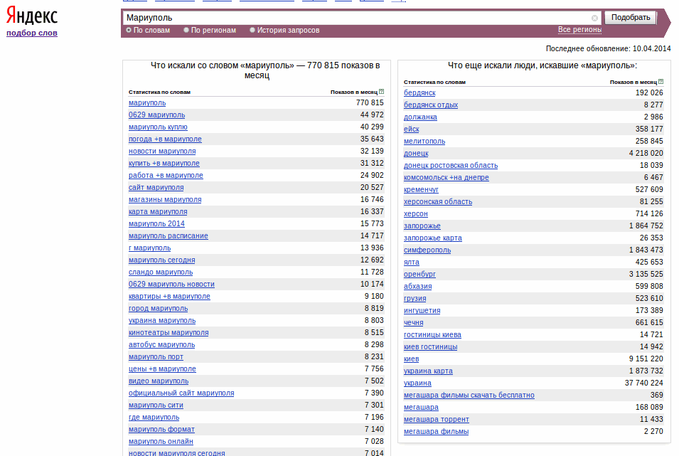679x456 pixels.
Task: Open 'г мариуполь' link
Action: coord(150,248)
